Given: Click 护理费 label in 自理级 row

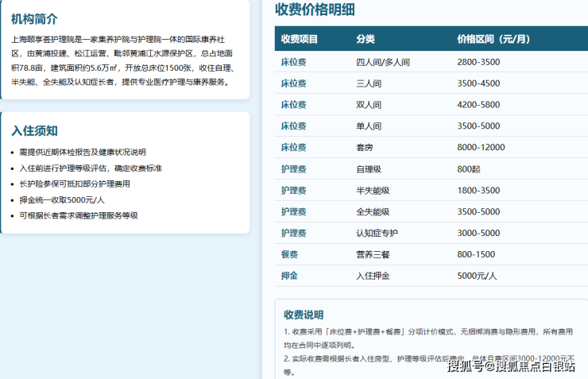Looking at the screenshot, I should 294,169.
